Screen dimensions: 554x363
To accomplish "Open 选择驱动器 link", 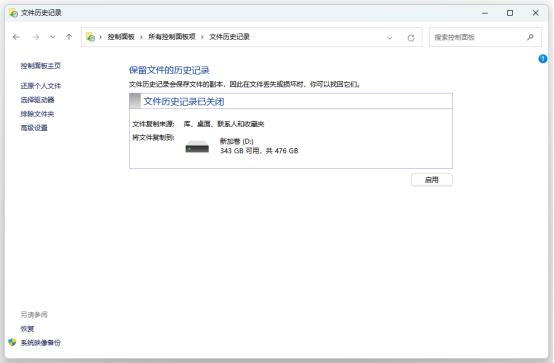I will tap(37, 100).
